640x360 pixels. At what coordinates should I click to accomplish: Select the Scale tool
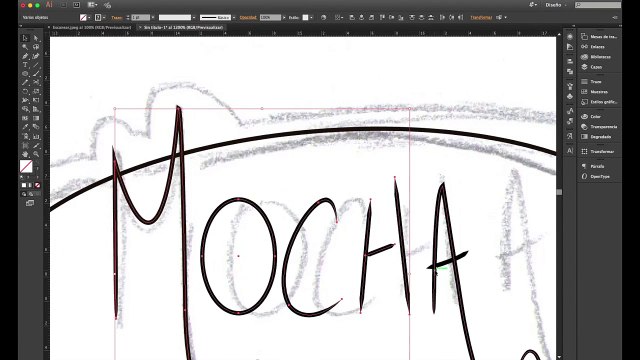[x=36, y=91]
